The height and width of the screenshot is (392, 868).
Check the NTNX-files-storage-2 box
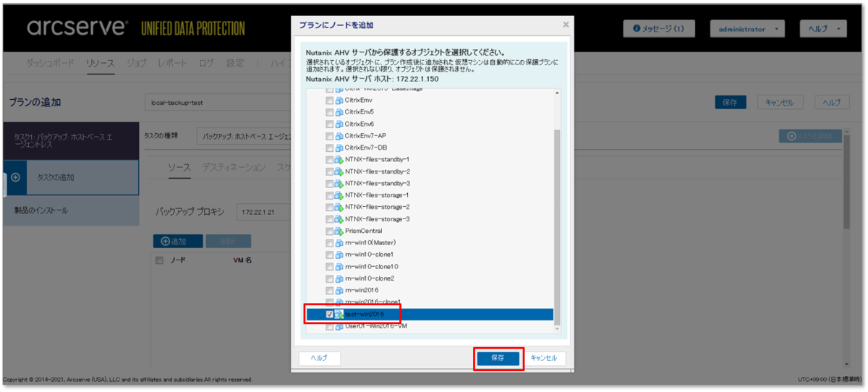tap(330, 208)
